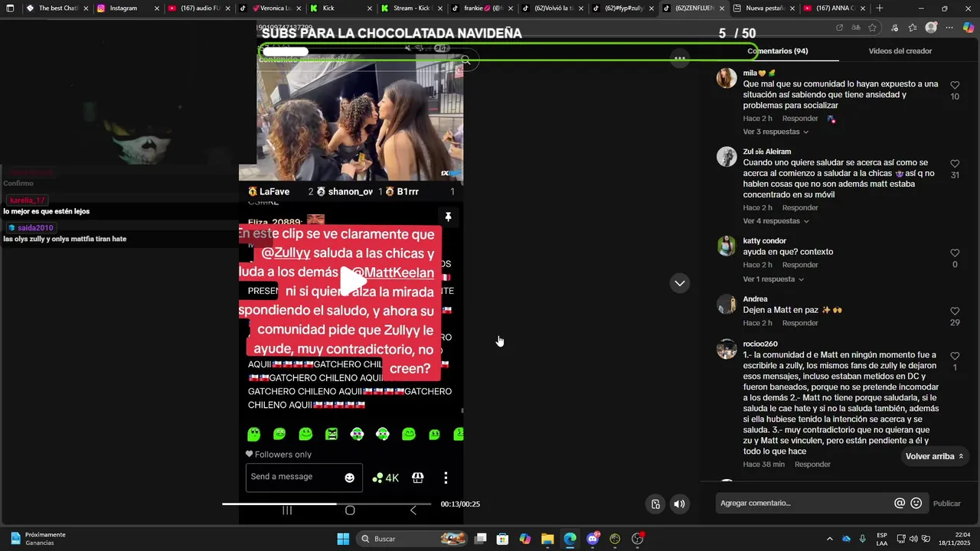Insert a mention with the @ icon
Image resolution: width=980 pixels, height=551 pixels.
coord(900,504)
